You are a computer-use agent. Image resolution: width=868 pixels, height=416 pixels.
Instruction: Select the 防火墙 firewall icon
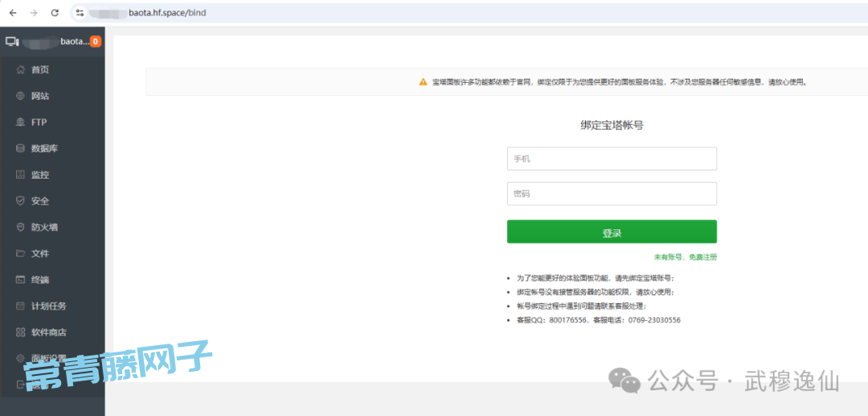point(21,227)
